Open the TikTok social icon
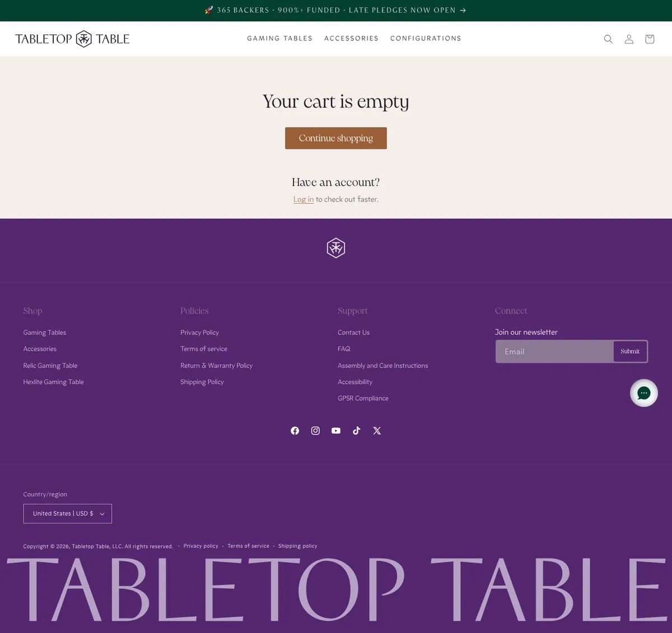Viewport: 672px width, 633px height. pyautogui.click(x=356, y=430)
